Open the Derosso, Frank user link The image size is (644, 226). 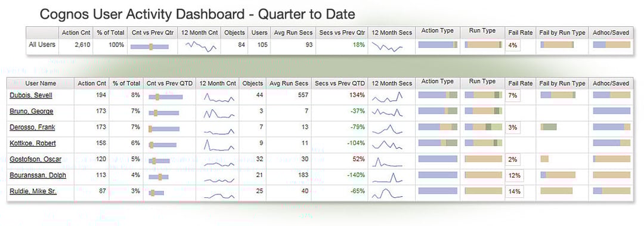32,128
